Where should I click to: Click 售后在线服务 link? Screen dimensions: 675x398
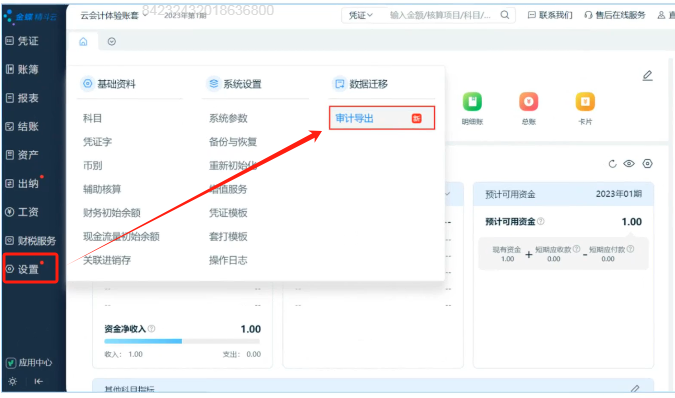point(615,15)
